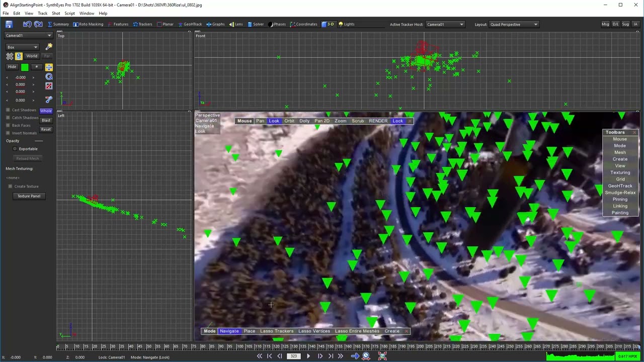Open the Layout Quad Perspective dropdown

[514, 24]
